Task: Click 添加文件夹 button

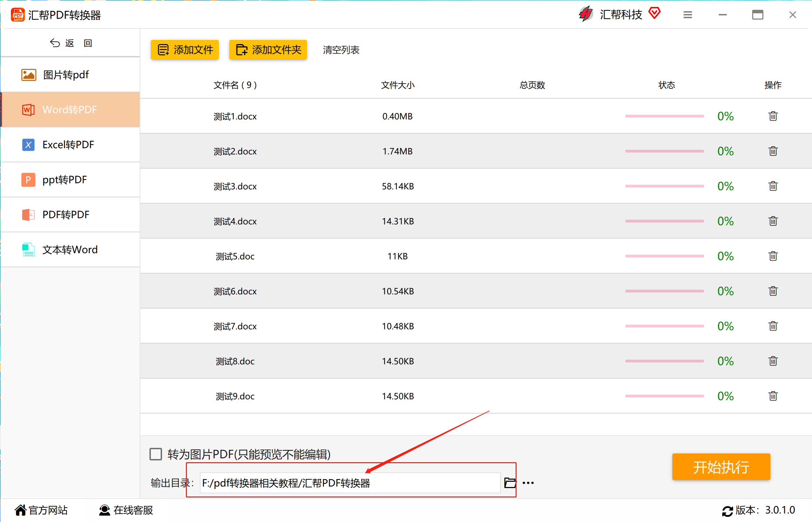Action: pos(268,50)
